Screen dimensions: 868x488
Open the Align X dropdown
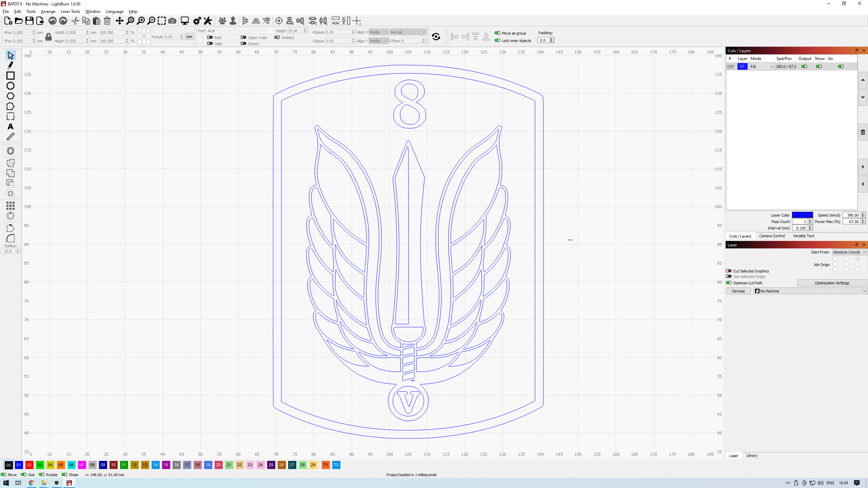[x=378, y=32]
